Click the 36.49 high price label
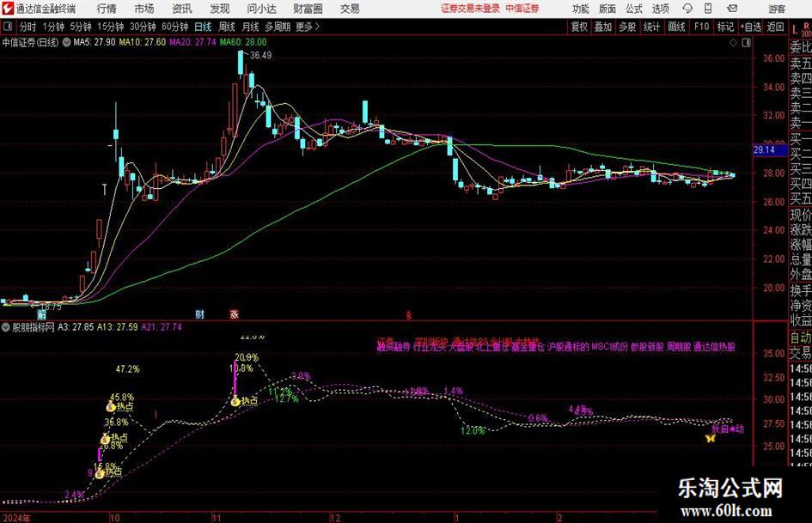The width and height of the screenshot is (812, 523). click(260, 55)
